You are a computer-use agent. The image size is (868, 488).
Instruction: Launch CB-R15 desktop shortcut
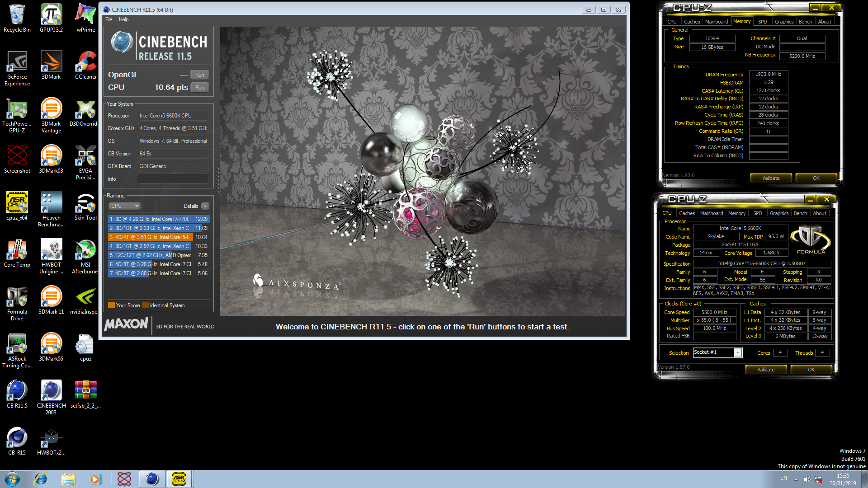tap(17, 441)
